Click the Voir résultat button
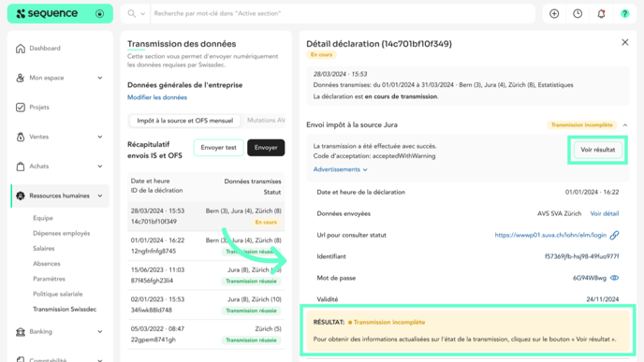The width and height of the screenshot is (644, 362). [x=597, y=151]
